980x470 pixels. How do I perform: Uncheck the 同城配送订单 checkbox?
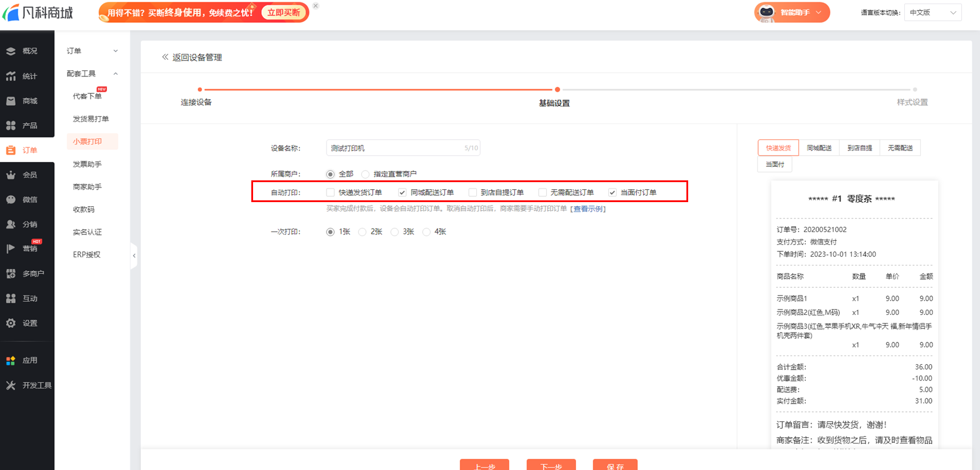pos(402,193)
